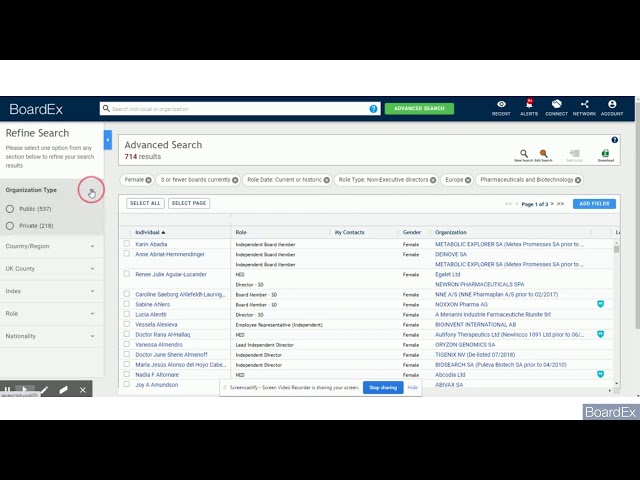Close the Screencastify toolbar
Screen dimensions: 640x480
(x=82, y=390)
